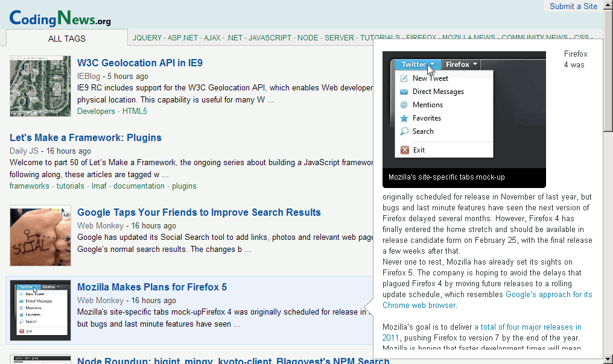Click the HTML5 tag link

pos(135,111)
